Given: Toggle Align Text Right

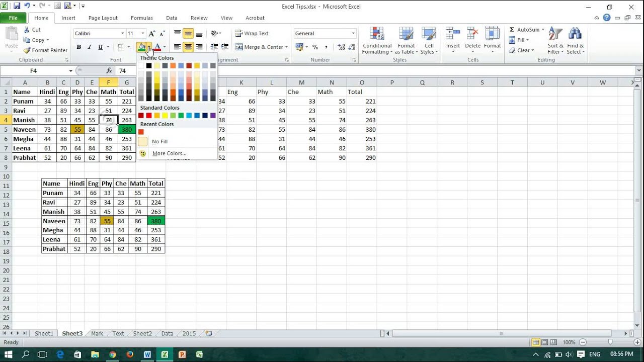Looking at the screenshot, I should [x=199, y=47].
